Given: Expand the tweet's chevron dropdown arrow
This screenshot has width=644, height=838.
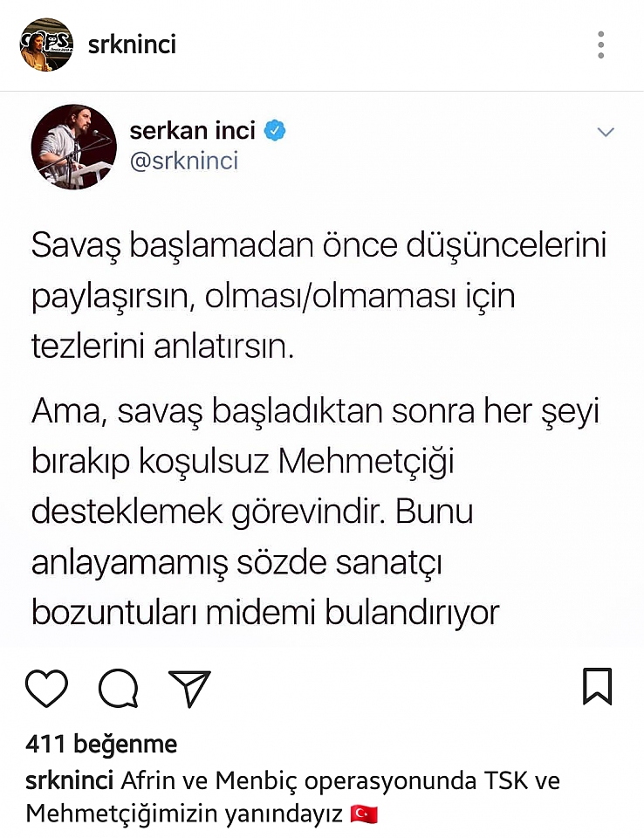Looking at the screenshot, I should click(x=606, y=132).
